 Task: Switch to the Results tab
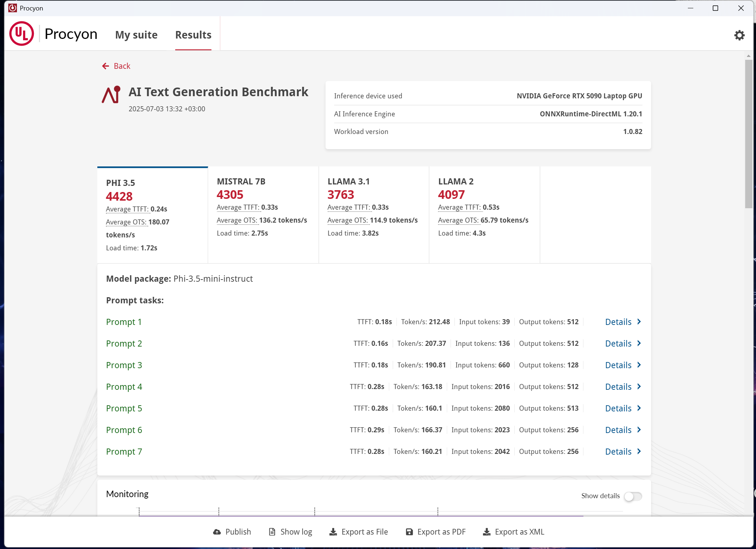(193, 35)
